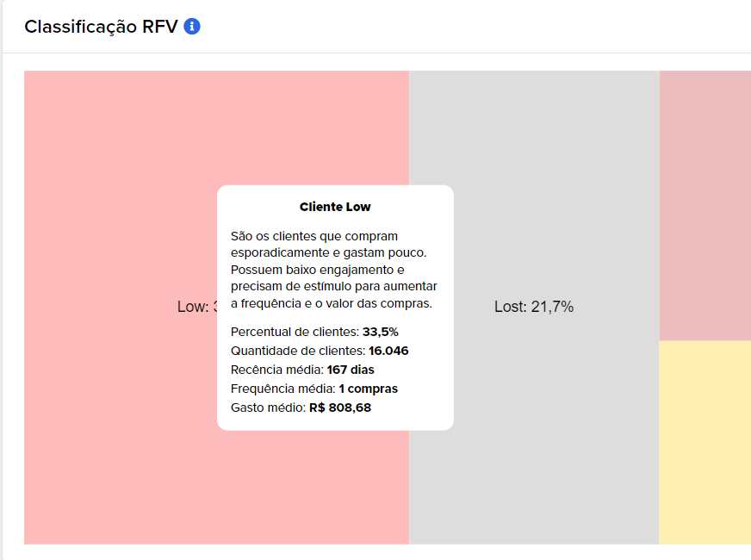Click the Quantidade de clientes label
This screenshot has width=751, height=560.
click(x=298, y=351)
